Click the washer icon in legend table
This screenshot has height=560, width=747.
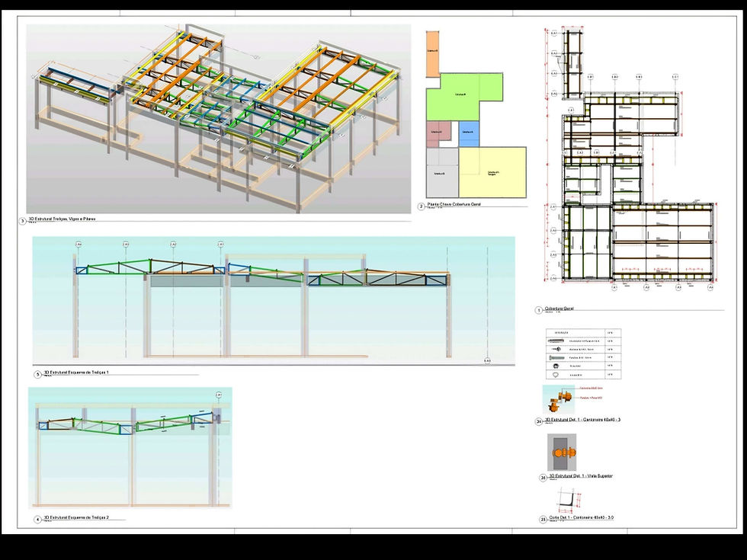click(556, 375)
